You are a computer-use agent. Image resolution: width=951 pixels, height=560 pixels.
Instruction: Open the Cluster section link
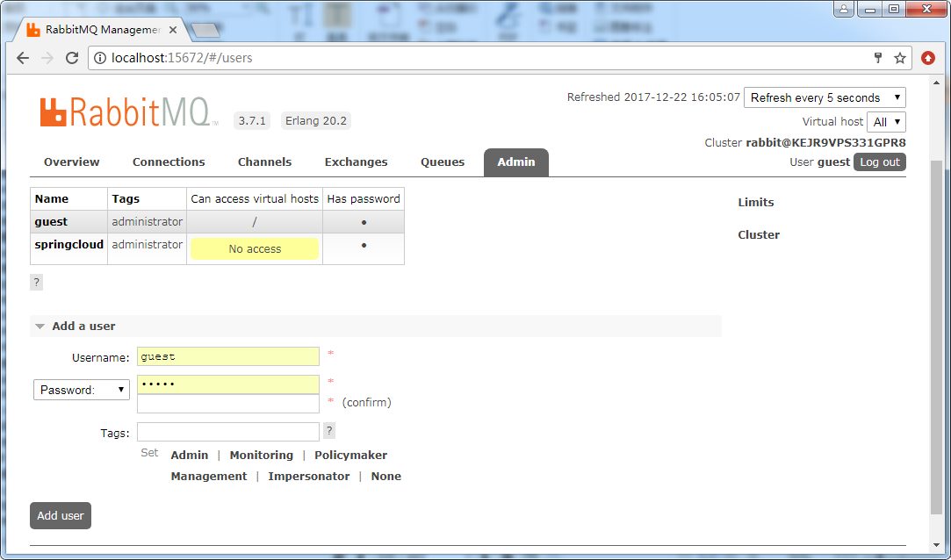[x=759, y=235]
